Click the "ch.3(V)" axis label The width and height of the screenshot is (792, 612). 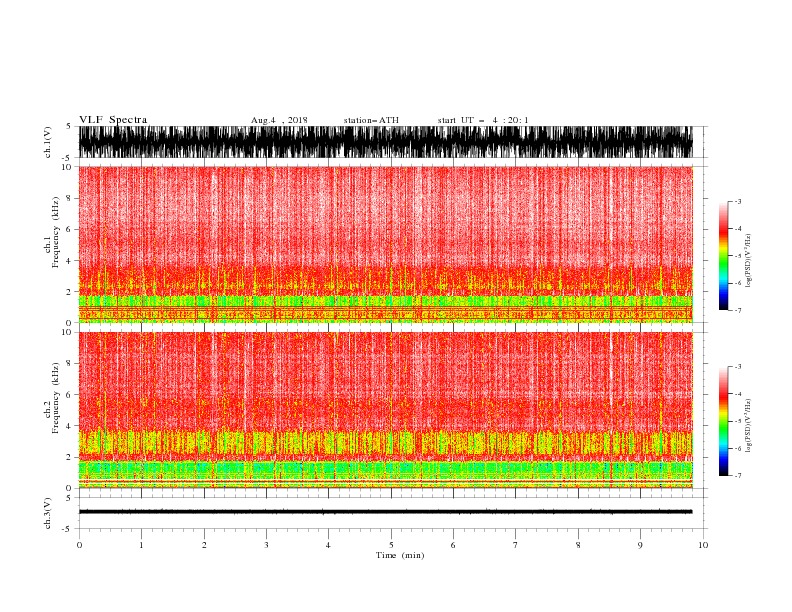coord(48,513)
